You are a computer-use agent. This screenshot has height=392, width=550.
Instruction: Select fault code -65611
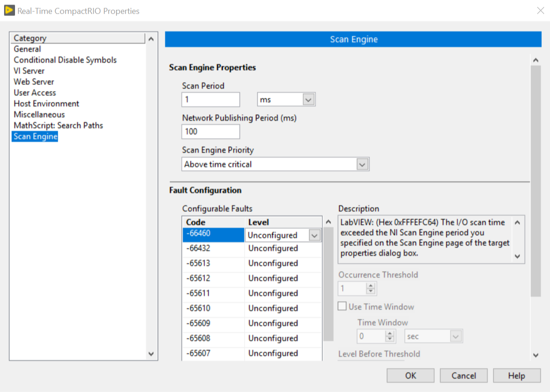coord(213,293)
